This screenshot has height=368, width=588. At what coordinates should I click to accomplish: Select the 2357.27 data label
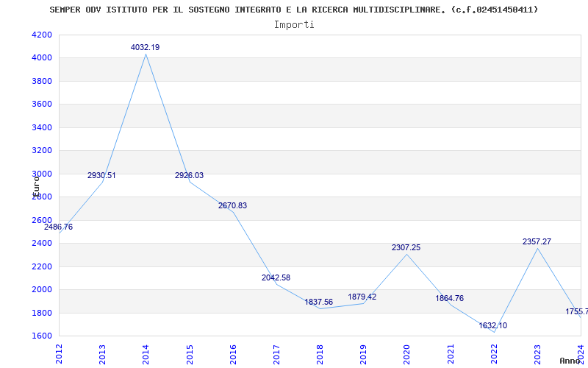(537, 242)
